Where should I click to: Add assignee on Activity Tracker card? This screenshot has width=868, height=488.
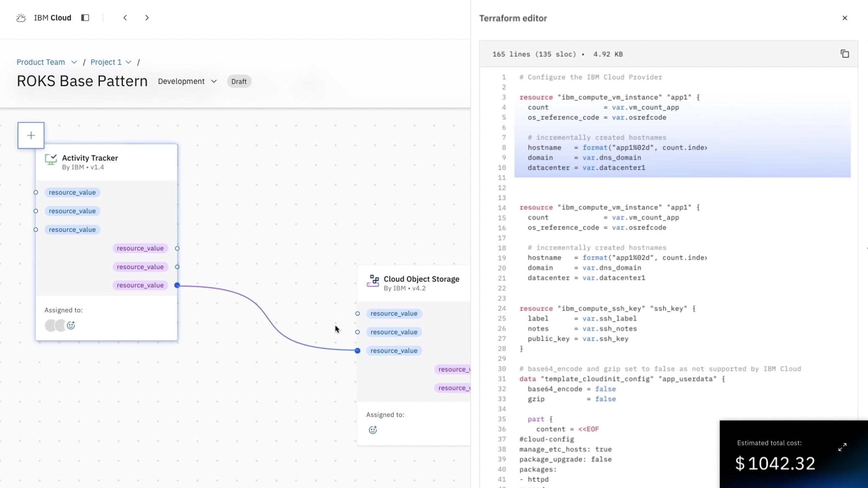71,325
